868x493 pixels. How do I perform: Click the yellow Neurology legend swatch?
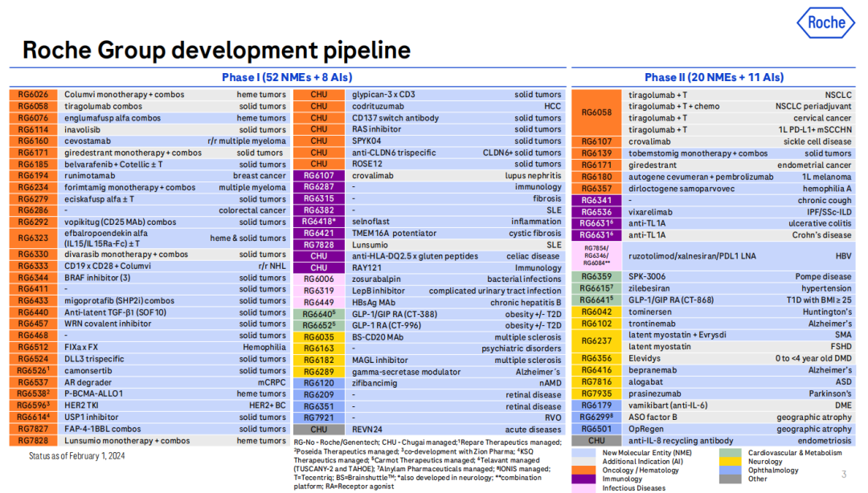[730, 462]
